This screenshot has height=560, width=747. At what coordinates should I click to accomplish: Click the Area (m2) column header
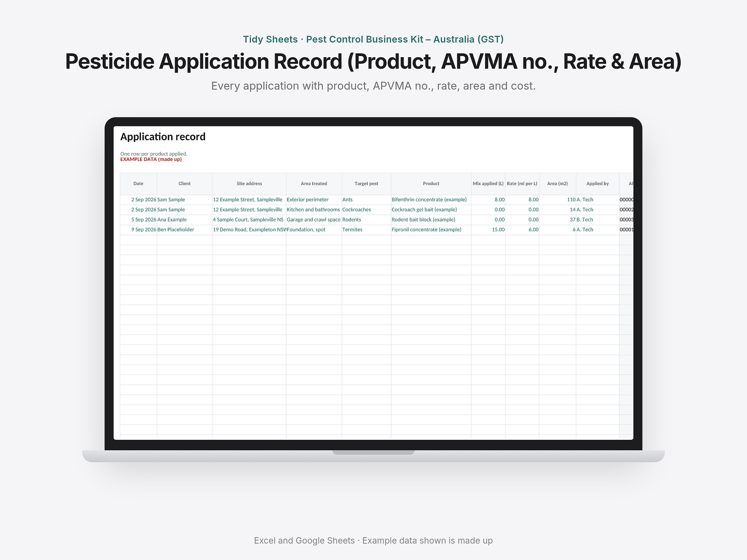click(557, 184)
